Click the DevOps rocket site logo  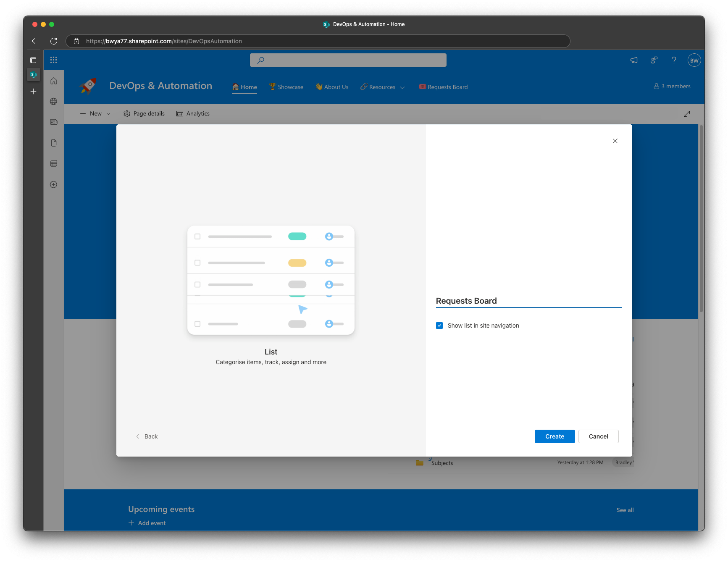coord(88,86)
